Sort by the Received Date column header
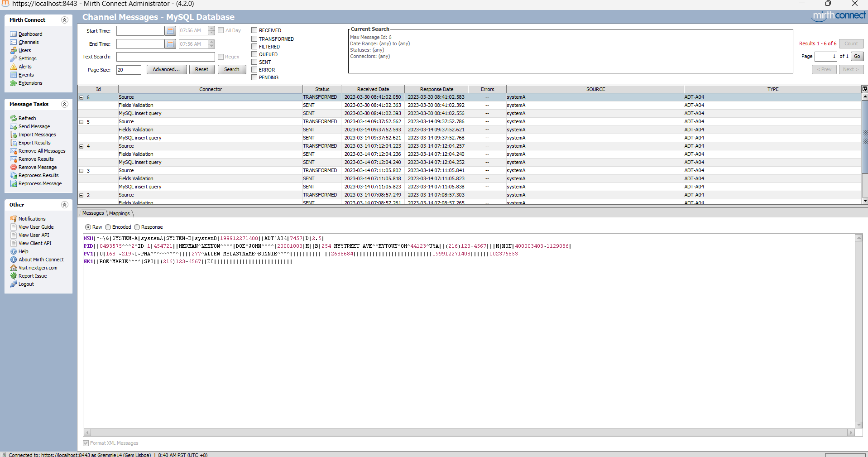This screenshot has width=868, height=457. pyautogui.click(x=373, y=89)
